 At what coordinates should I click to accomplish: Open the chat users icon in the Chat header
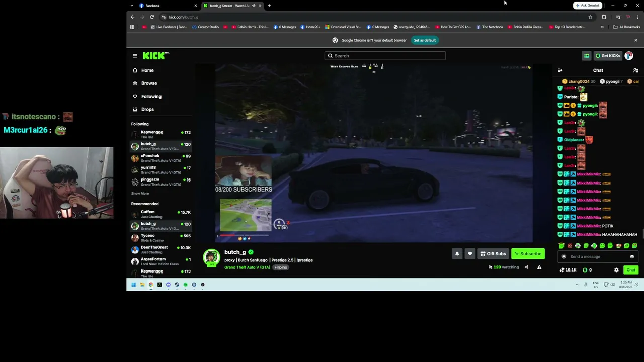(635, 70)
